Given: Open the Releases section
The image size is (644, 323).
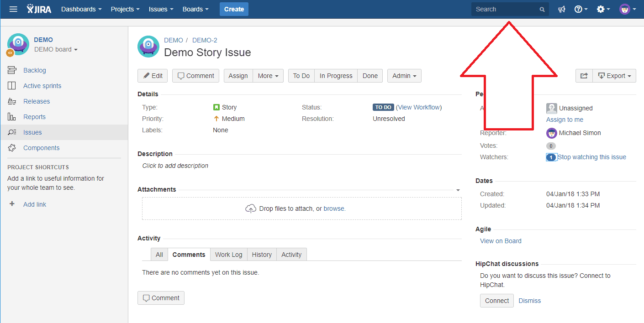Looking at the screenshot, I should [x=37, y=101].
